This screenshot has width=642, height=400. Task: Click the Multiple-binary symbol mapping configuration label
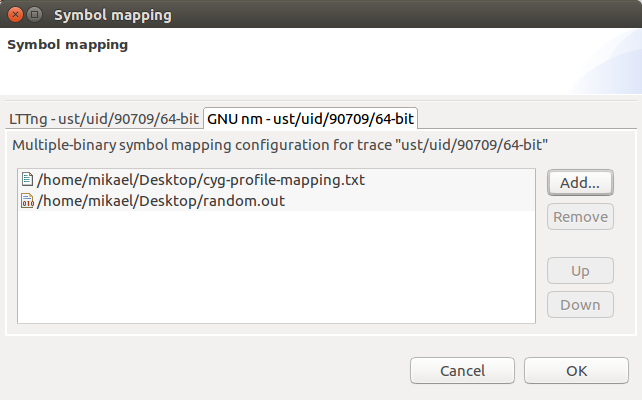[280, 145]
